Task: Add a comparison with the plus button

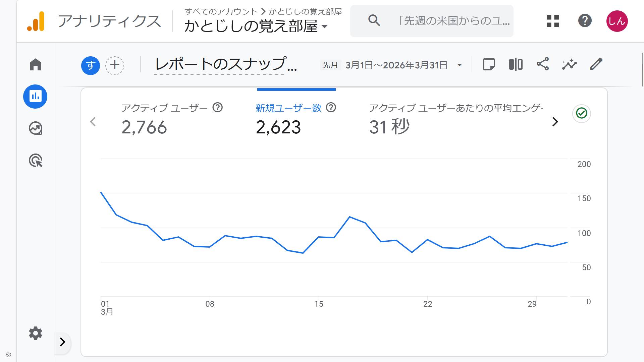Action: point(114,65)
